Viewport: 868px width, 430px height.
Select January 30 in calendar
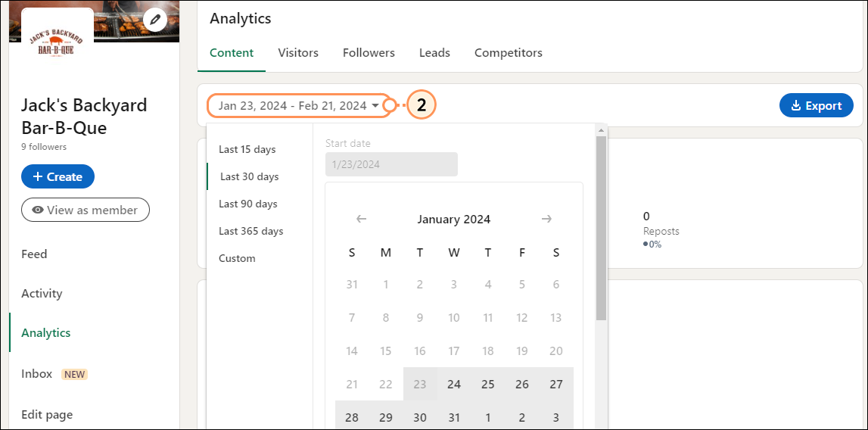(420, 417)
